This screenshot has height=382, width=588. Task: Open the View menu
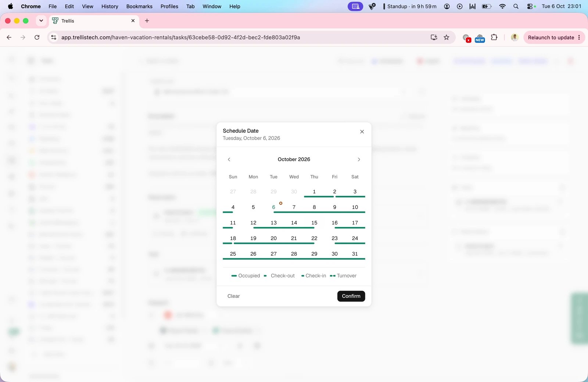87,6
